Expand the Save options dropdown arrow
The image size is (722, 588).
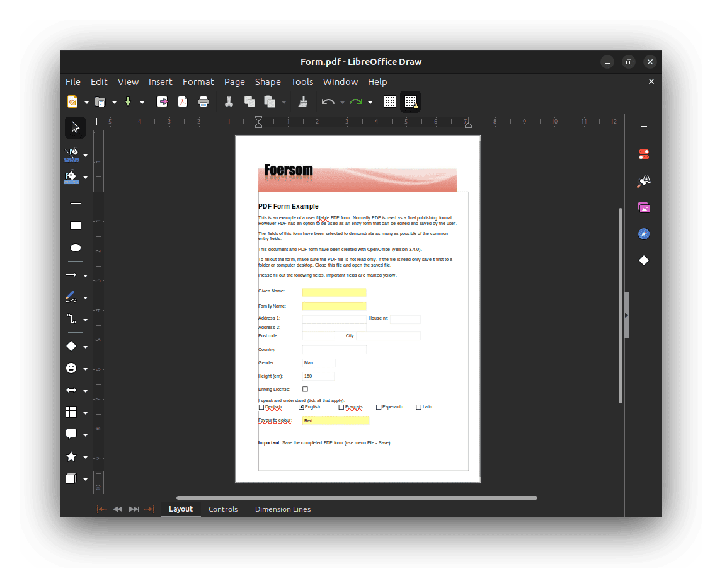142,102
